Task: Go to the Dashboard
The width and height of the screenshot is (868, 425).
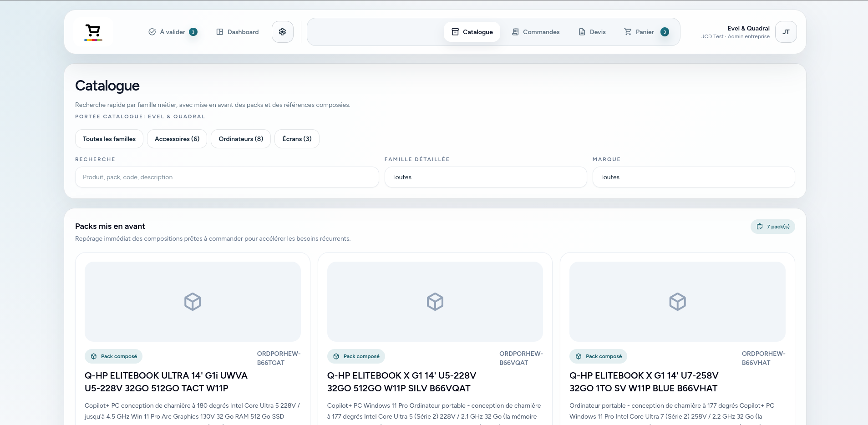Action: pyautogui.click(x=238, y=32)
